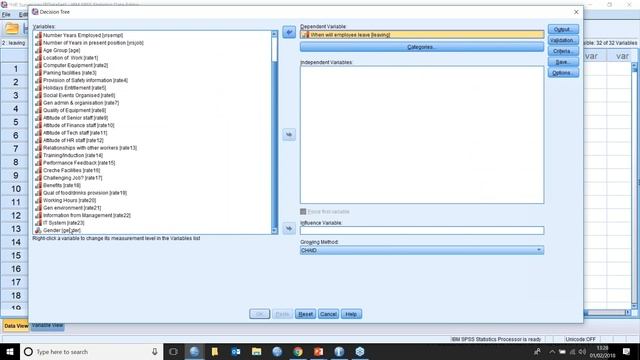Select Attitude of Tech staff [rate11]

pyautogui.click(x=75, y=133)
